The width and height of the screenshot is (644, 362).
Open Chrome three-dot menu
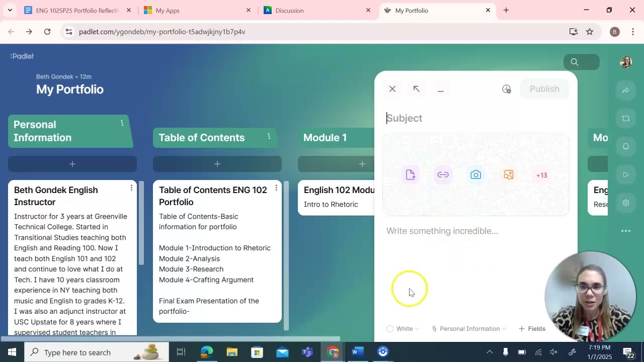tap(633, 32)
